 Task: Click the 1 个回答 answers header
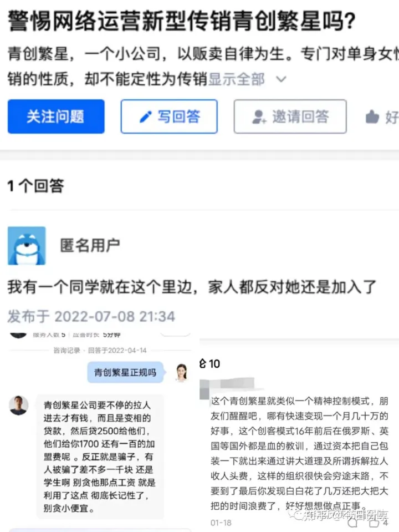(35, 186)
